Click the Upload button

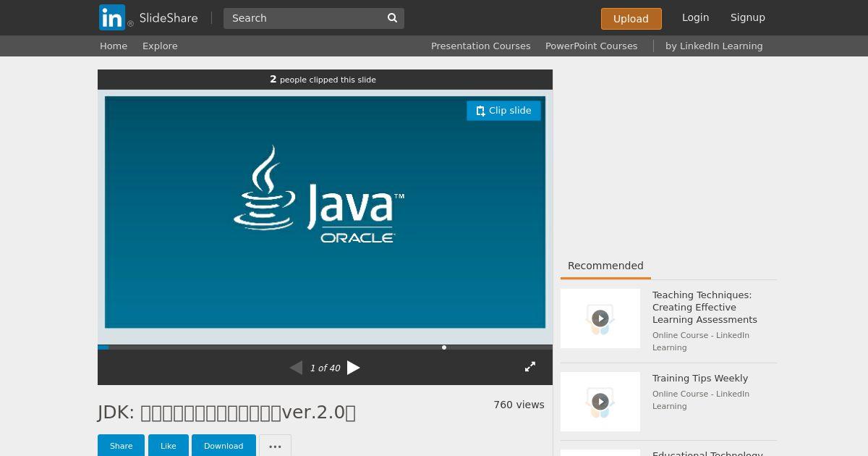click(x=631, y=19)
